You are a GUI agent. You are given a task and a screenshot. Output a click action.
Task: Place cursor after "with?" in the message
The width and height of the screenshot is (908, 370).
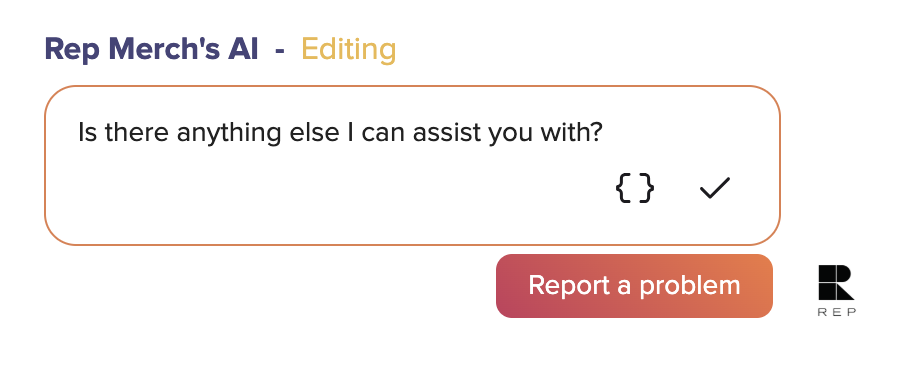click(x=604, y=133)
